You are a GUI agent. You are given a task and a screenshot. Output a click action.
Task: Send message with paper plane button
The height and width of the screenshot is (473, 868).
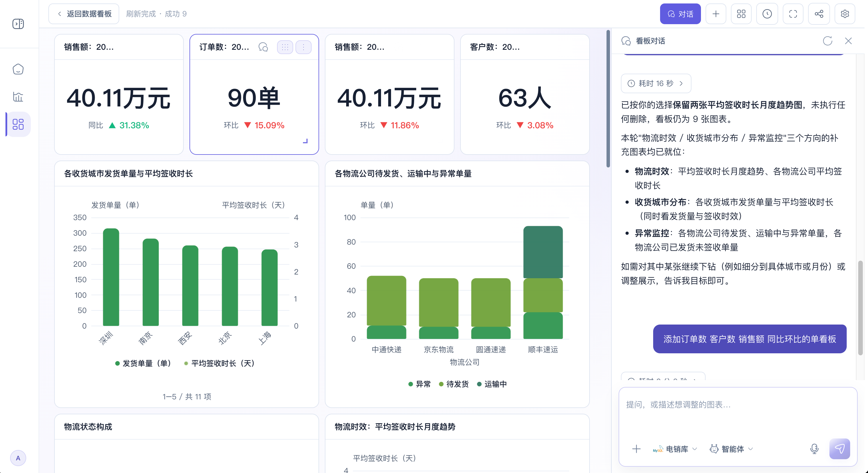[x=839, y=449]
